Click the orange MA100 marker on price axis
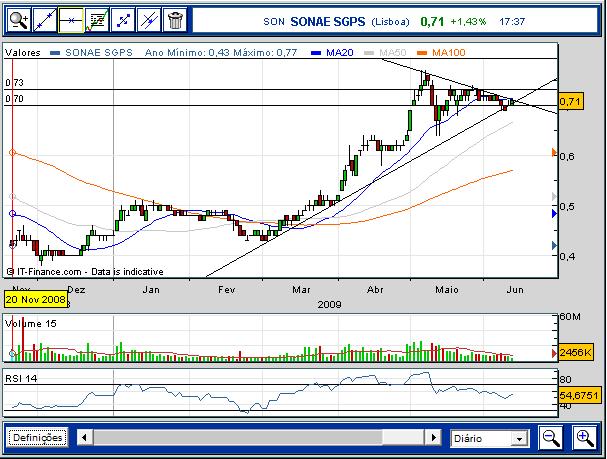 coord(554,152)
